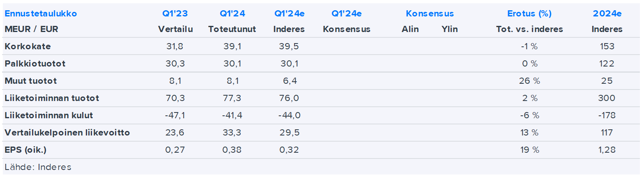
Task: Click the Ylin subheader
Action: tap(449, 29)
